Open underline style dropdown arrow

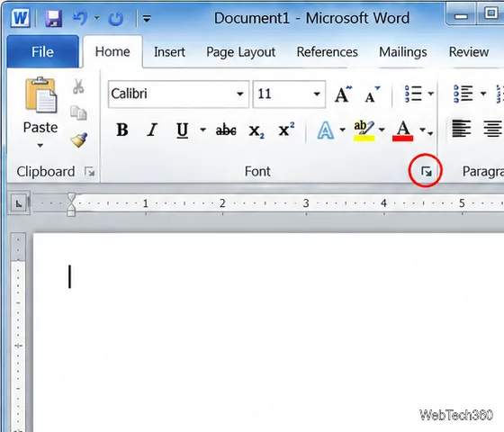point(202,130)
